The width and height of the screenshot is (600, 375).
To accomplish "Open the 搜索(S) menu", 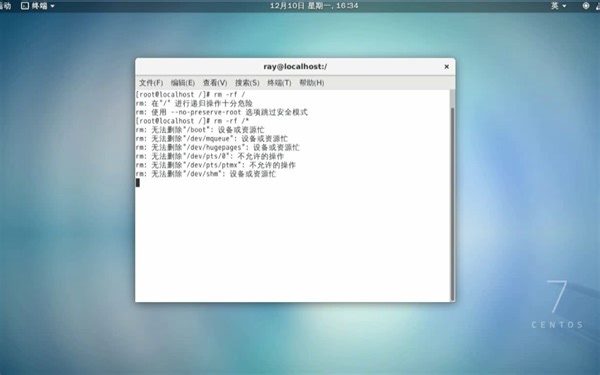I will click(x=247, y=83).
